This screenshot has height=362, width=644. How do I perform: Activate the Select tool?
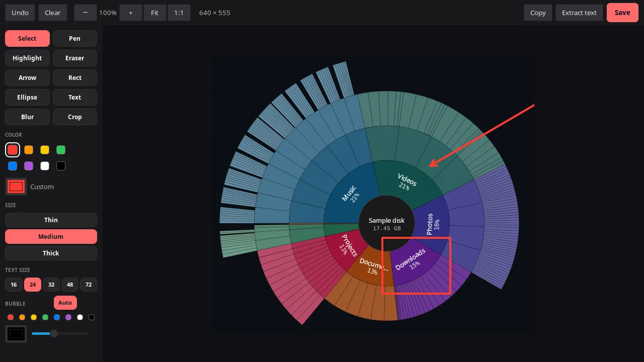point(27,38)
